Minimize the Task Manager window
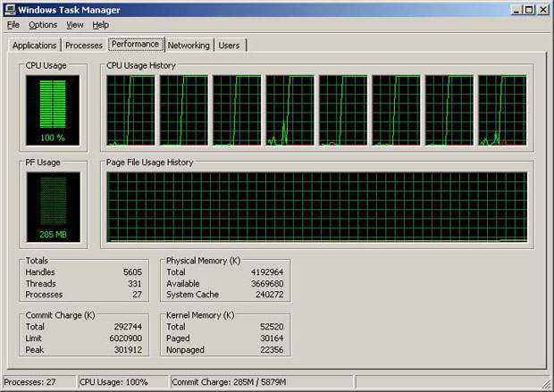The image size is (554, 392). pyautogui.click(x=516, y=9)
